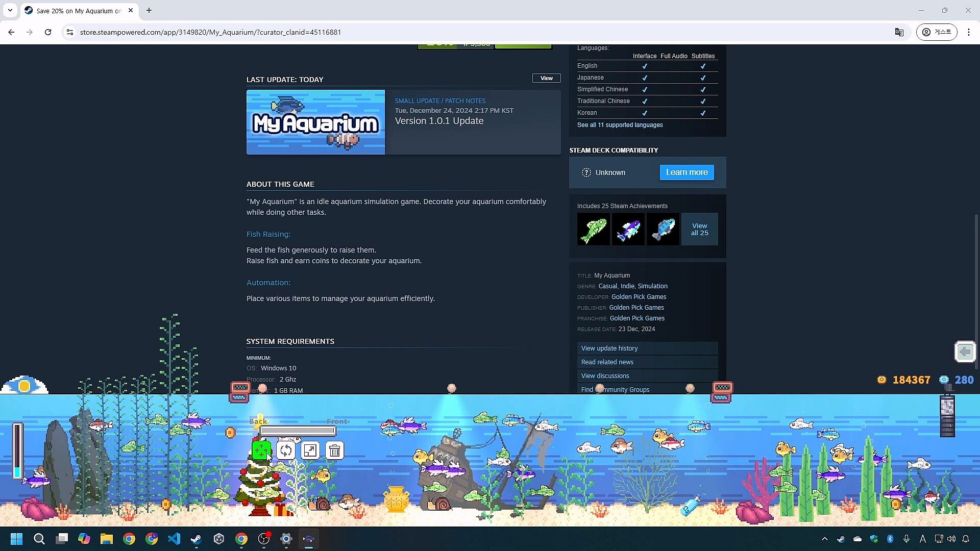Open the tab search dropdown arrow
The image size is (980, 551).
click(10, 10)
